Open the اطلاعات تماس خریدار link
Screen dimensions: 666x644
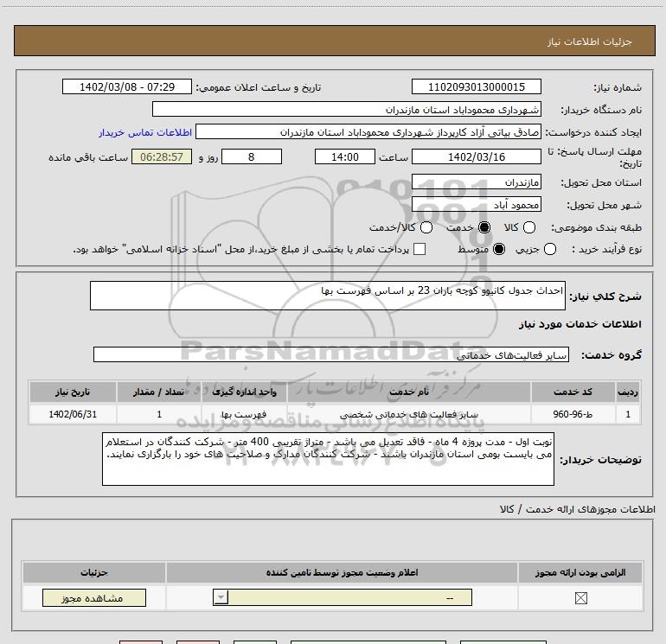pos(145,132)
